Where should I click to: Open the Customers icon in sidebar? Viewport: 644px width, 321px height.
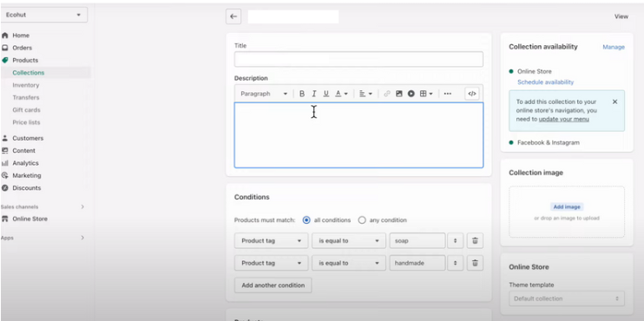pos(5,138)
